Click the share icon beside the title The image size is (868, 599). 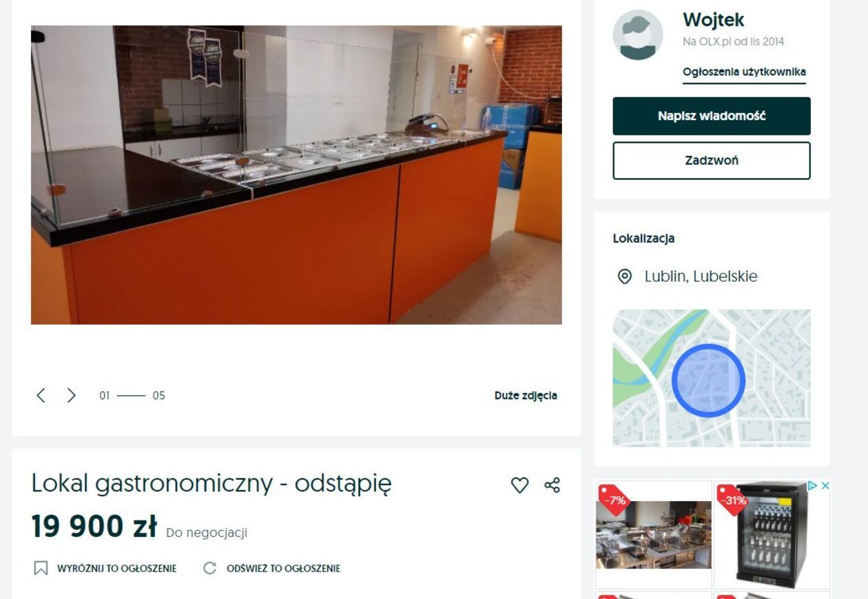(552, 485)
